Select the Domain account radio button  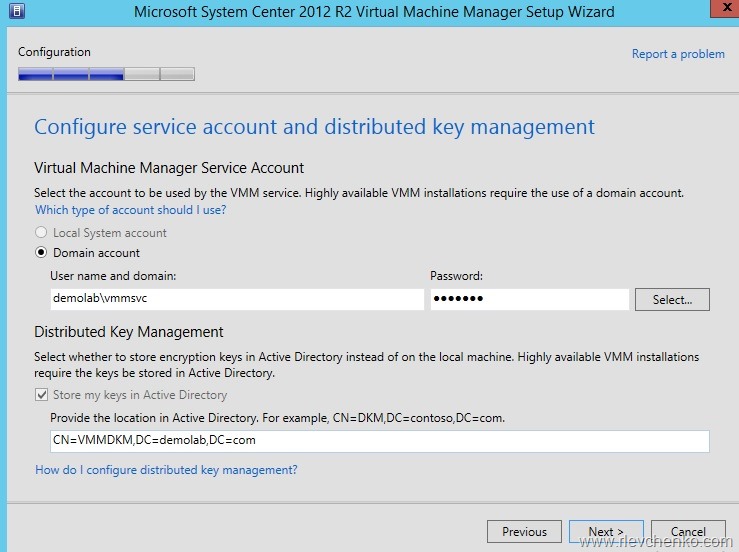coord(42,253)
